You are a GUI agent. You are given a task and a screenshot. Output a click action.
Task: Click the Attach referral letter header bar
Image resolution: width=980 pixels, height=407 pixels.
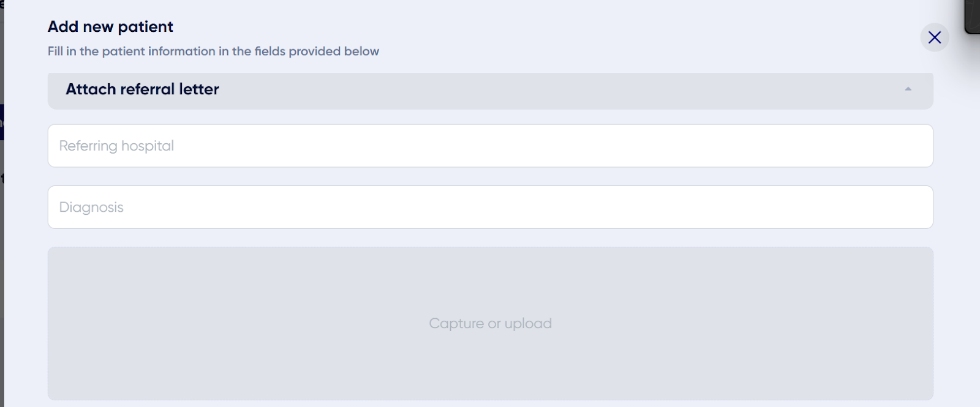click(x=490, y=91)
